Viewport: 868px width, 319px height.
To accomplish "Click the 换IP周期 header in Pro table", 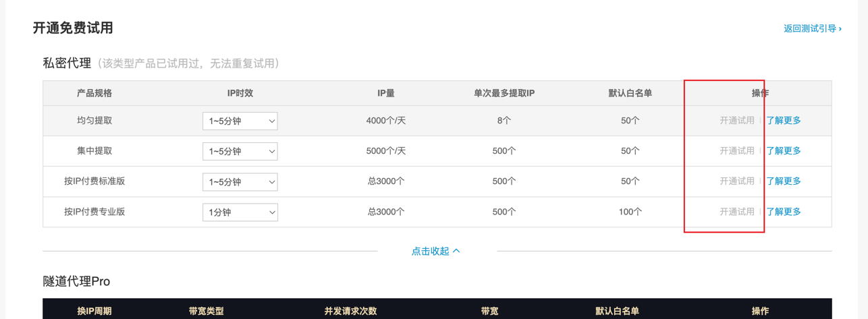I will click(94, 311).
